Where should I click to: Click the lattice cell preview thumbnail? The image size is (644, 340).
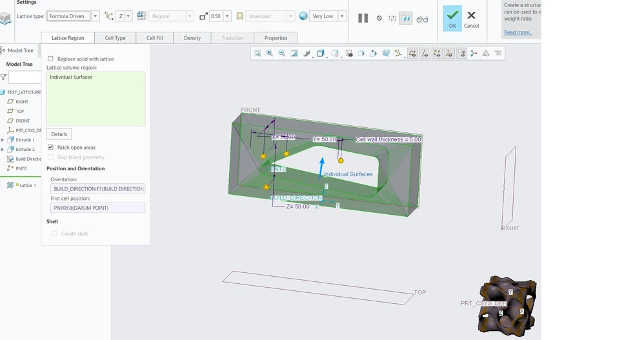click(507, 306)
